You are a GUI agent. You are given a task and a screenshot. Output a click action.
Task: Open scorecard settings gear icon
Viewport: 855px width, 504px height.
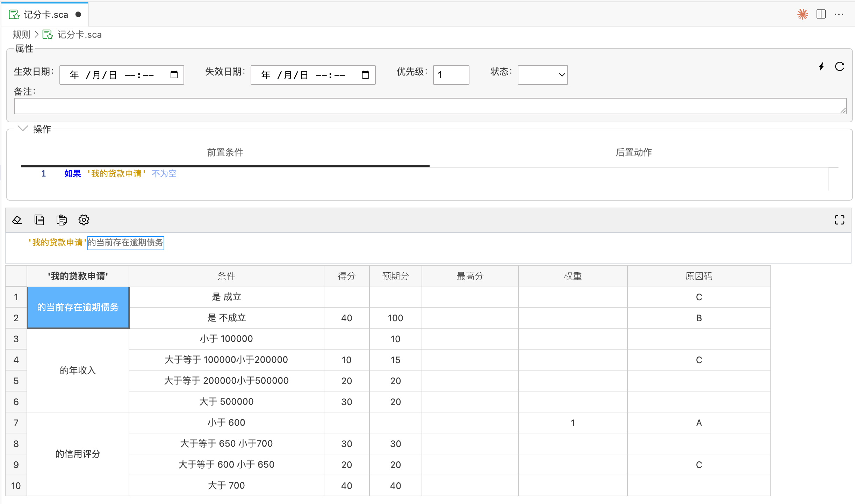tap(84, 220)
